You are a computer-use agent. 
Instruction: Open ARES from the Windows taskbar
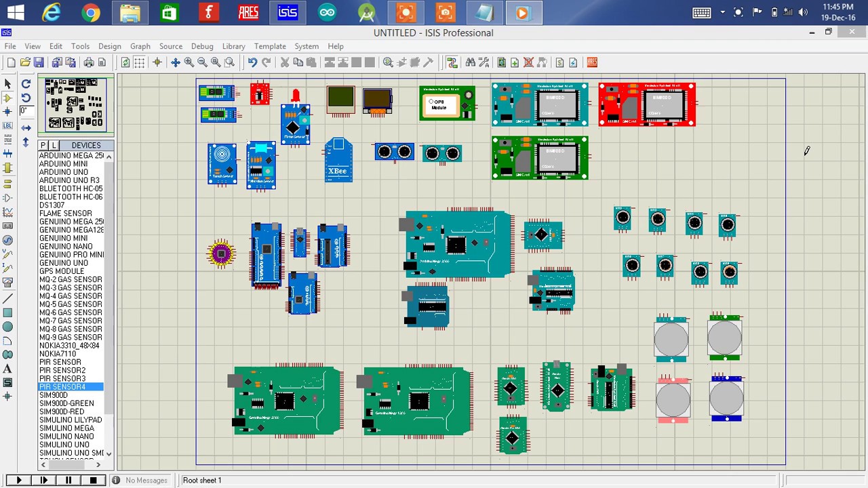pyautogui.click(x=248, y=12)
